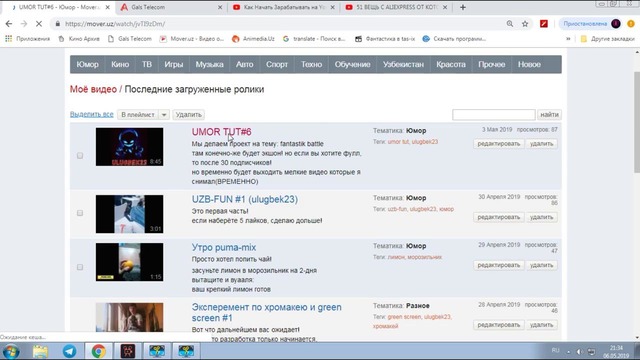This screenshot has width=640, height=360.
Task: Click the umor tut tag link
Action: (398, 142)
